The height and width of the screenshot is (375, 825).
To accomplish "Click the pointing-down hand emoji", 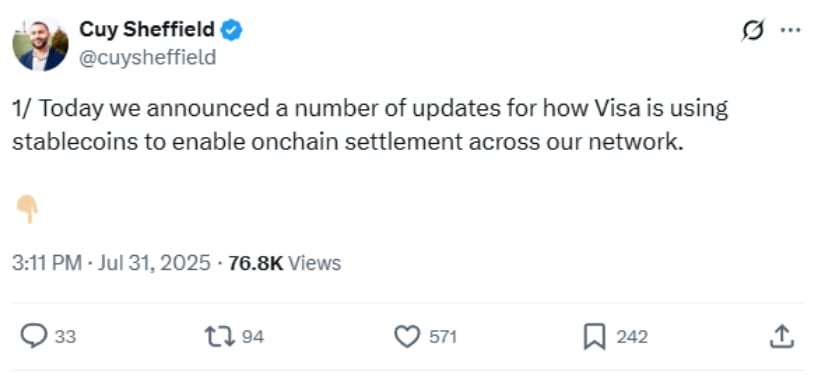I will coord(27,209).
